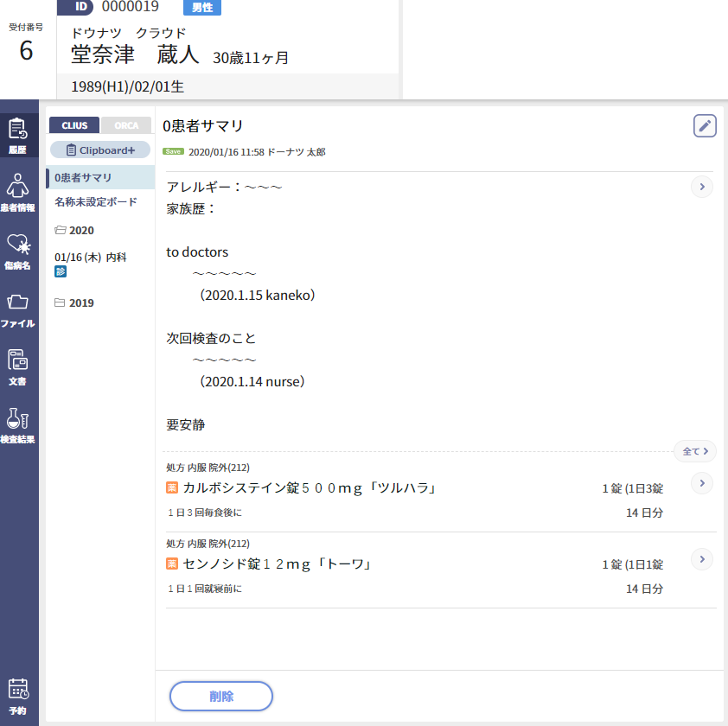The height and width of the screenshot is (726, 728).
Task: Click the 0患者サマリ title heading
Action: point(203,126)
